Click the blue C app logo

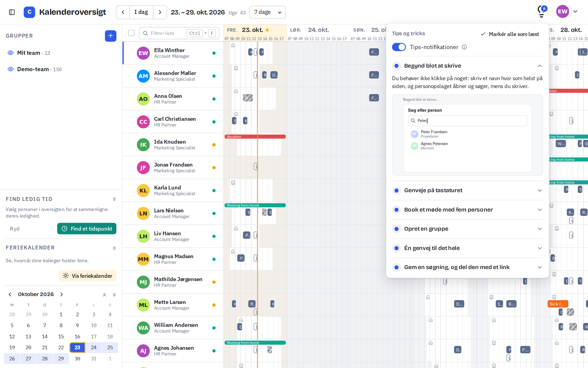point(29,12)
